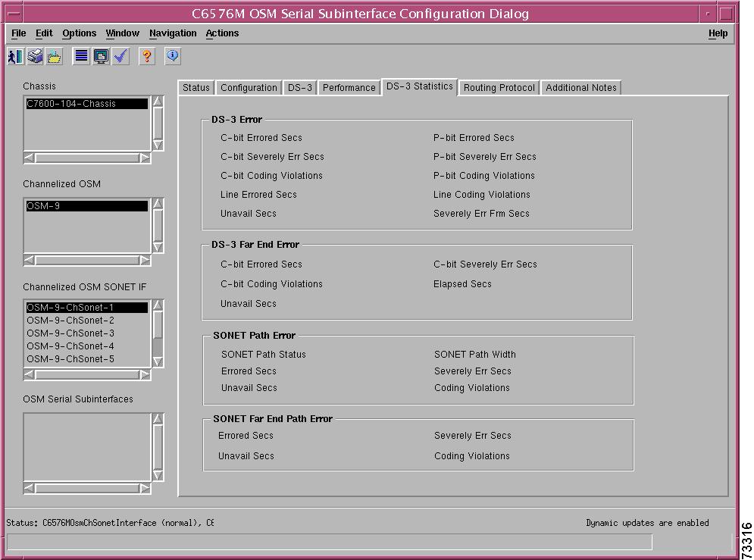This screenshot has height=560, width=754.
Task: Click the 'Line Errored Secs' label
Action: point(258,194)
